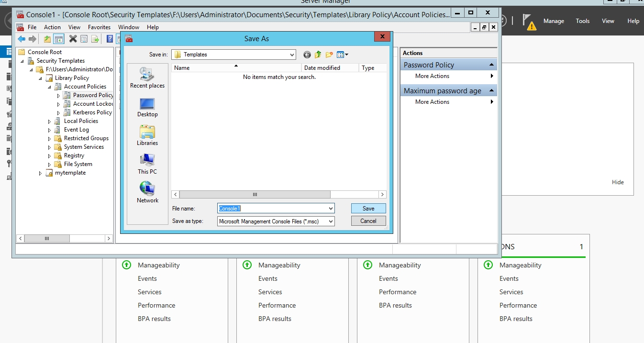Click the Delete X toolbar icon
Viewport: 644px width, 343px height.
[73, 39]
